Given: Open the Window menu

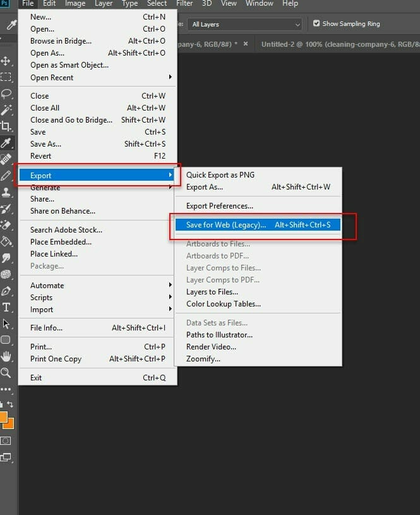Looking at the screenshot, I should [260, 4].
